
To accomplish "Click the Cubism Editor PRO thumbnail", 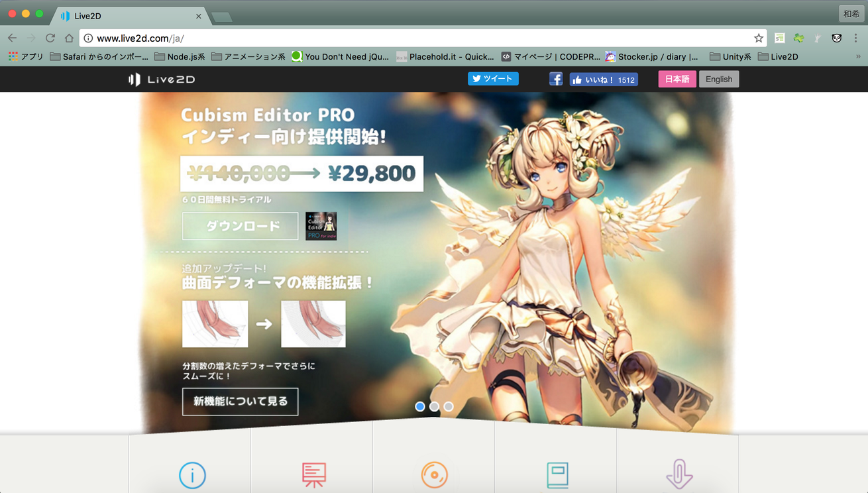I will [321, 226].
